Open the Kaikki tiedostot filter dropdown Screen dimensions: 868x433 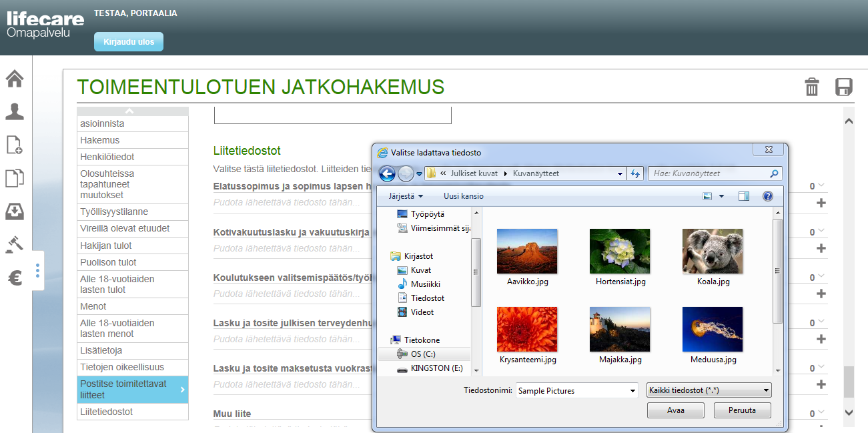tap(709, 390)
